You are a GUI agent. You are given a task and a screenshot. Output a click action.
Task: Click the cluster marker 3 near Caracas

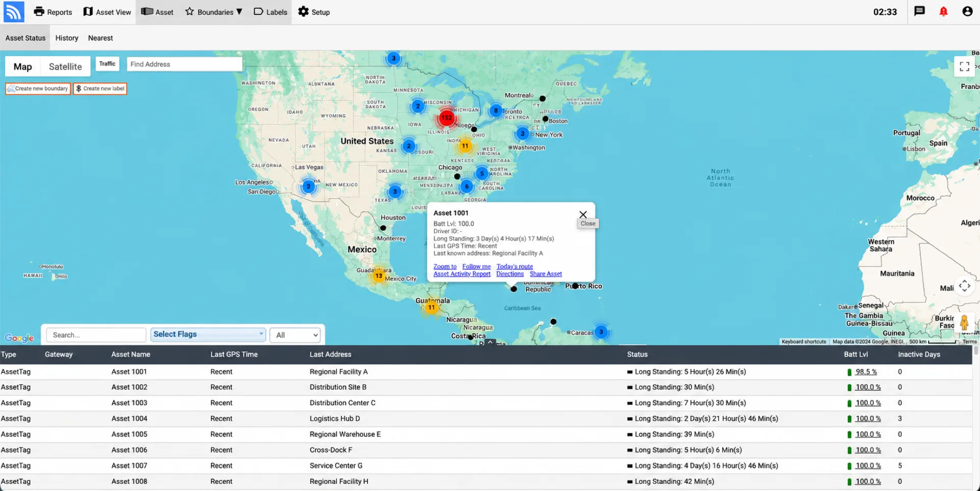pyautogui.click(x=601, y=332)
